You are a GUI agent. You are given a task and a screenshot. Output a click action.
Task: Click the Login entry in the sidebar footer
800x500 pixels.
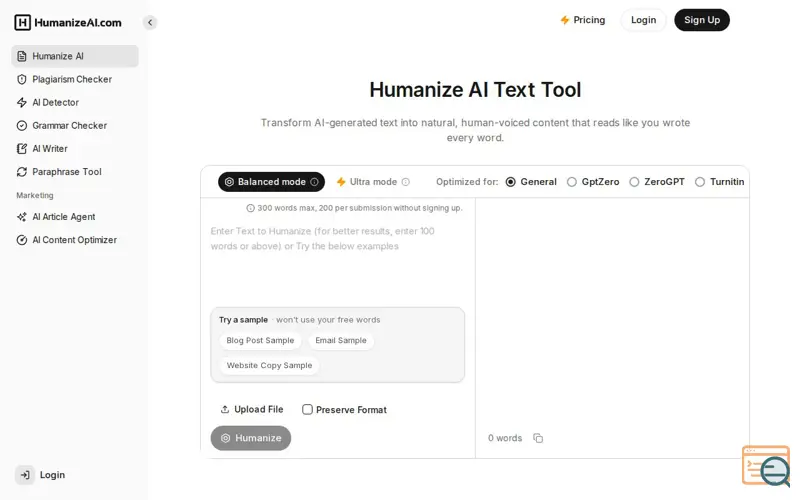click(x=41, y=475)
